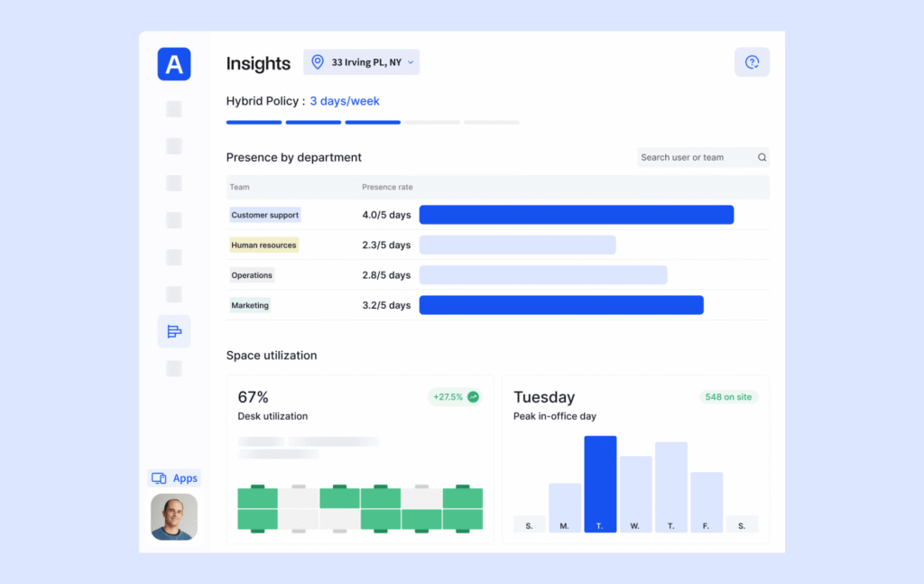The image size is (924, 584).
Task: Click the 3 days/week policy link
Action: tap(345, 101)
